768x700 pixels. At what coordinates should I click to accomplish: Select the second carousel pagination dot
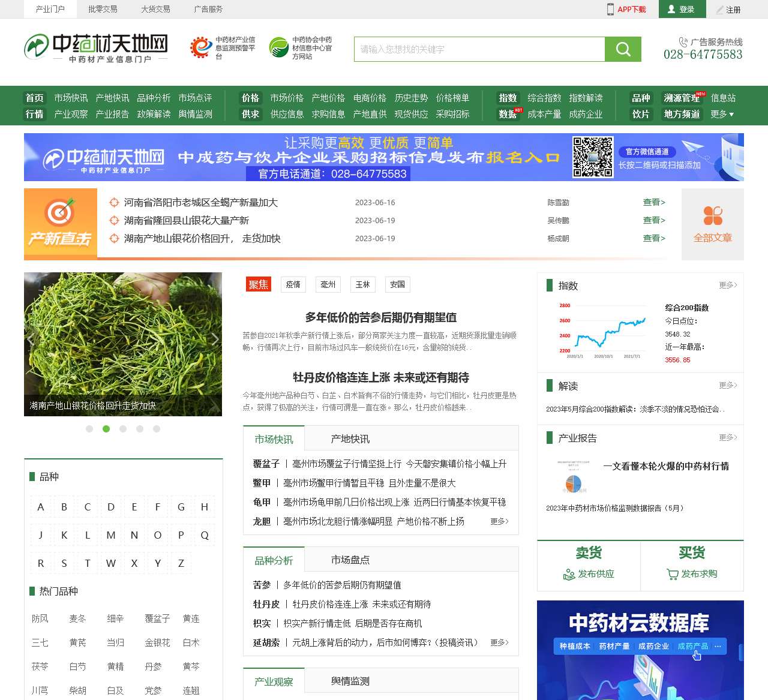coord(107,429)
